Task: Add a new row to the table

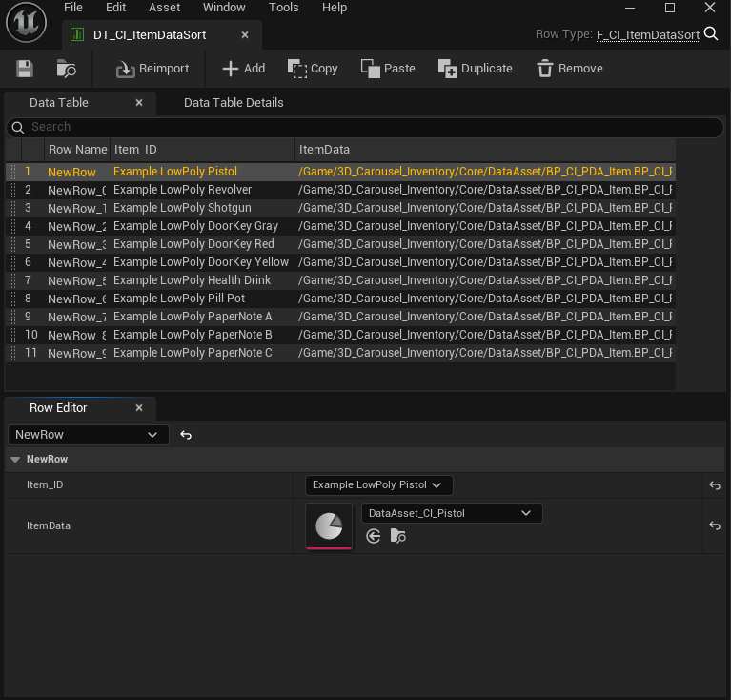Action: coord(243,69)
